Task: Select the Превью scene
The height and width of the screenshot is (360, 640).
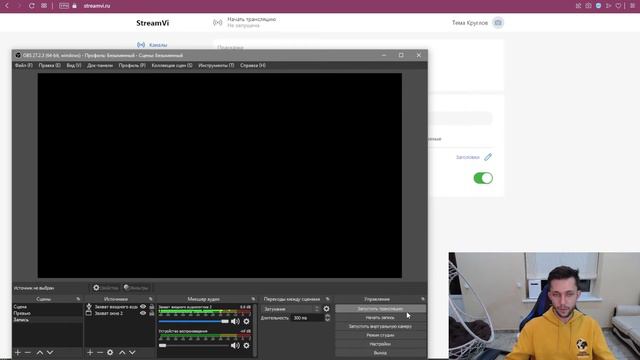Action: click(x=47, y=313)
